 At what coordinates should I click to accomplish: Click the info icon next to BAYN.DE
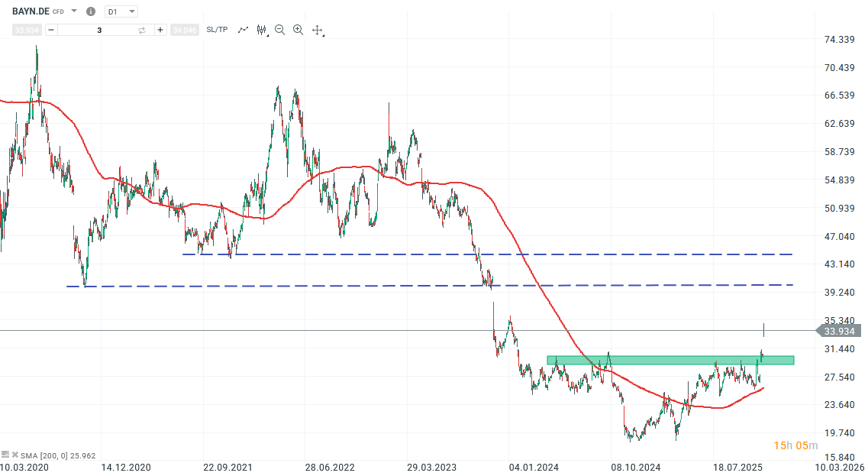pos(90,11)
